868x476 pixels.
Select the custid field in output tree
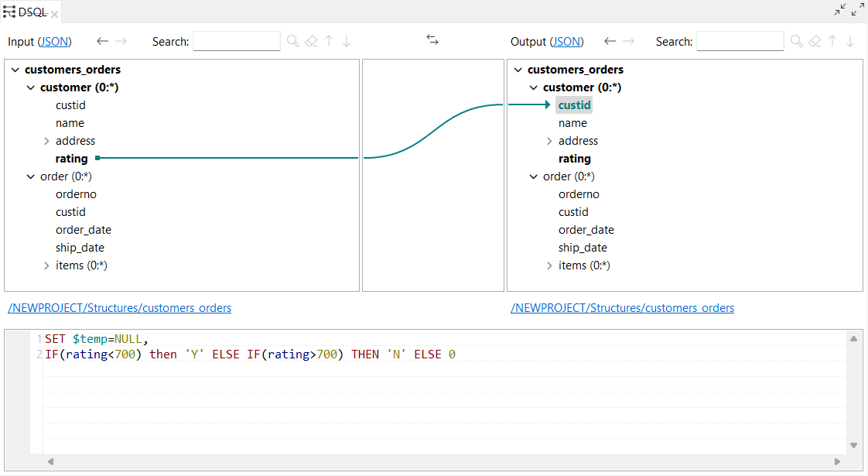pos(573,104)
